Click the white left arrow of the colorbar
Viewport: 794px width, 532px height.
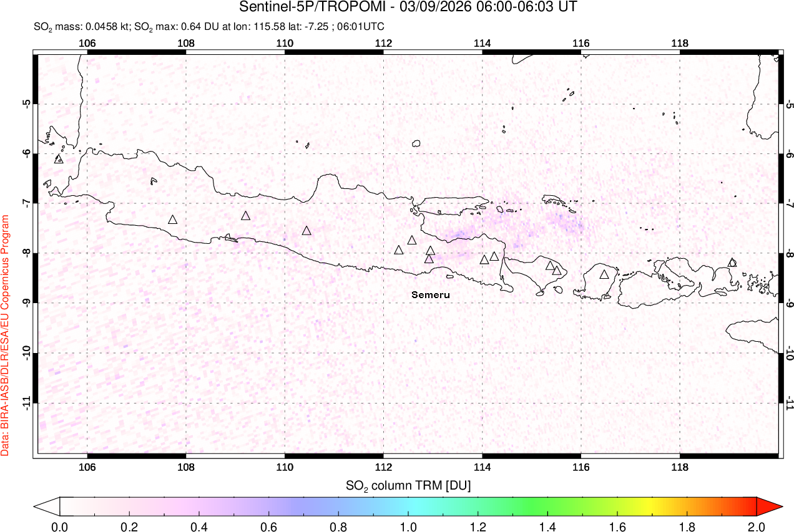tap(47, 506)
